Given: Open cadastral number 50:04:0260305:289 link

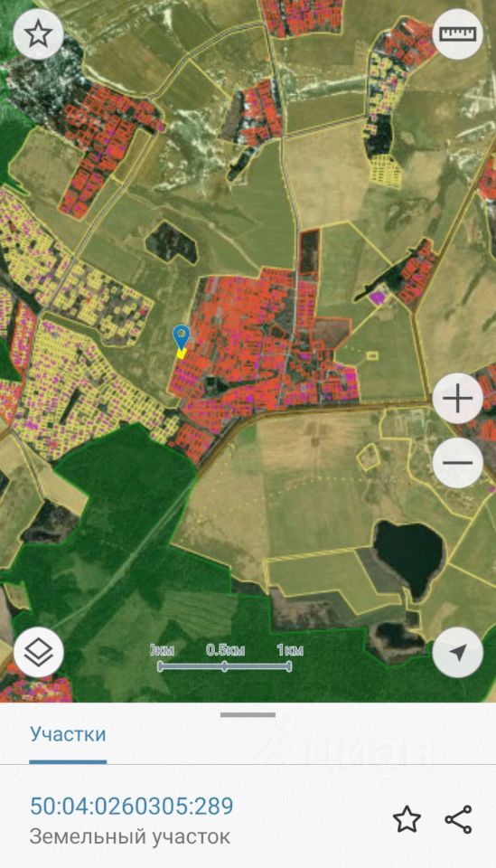Looking at the screenshot, I should click(132, 806).
